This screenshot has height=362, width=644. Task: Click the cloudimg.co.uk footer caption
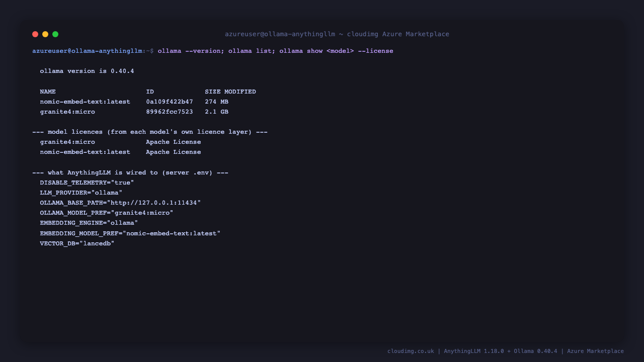pos(506,351)
